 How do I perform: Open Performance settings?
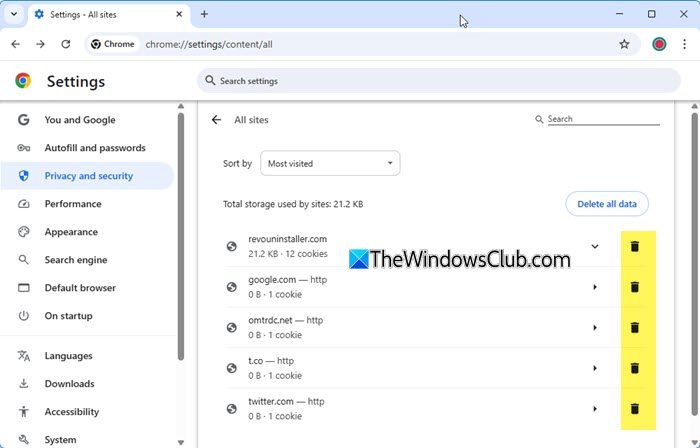(87, 204)
